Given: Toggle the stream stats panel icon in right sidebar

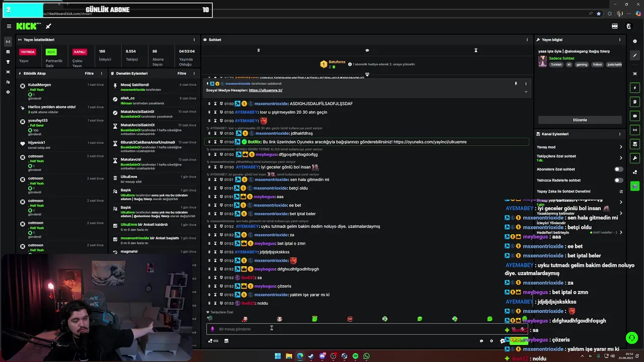Looking at the screenshot, I should [x=635, y=130].
